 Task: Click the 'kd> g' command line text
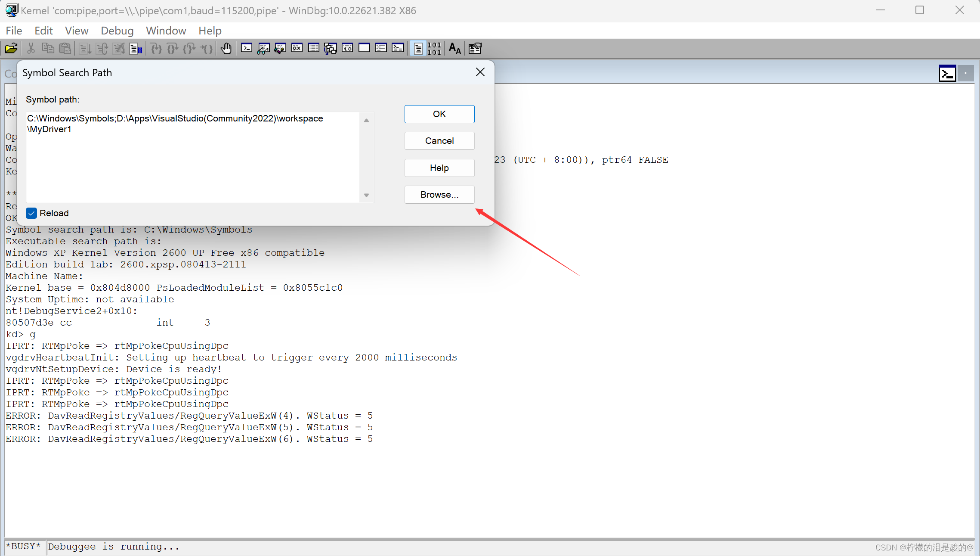[21, 334]
